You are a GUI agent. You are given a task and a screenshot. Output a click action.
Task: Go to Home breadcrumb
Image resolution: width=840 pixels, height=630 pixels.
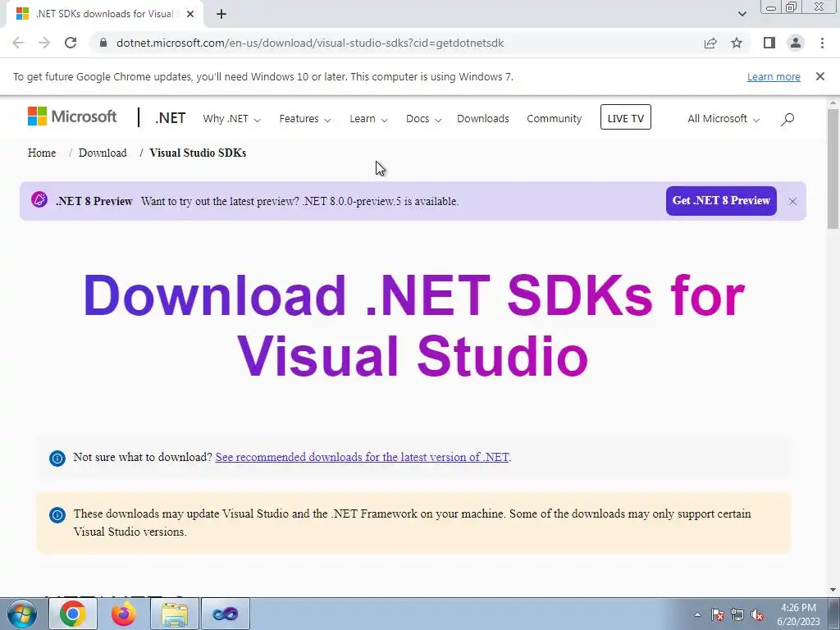tap(42, 153)
